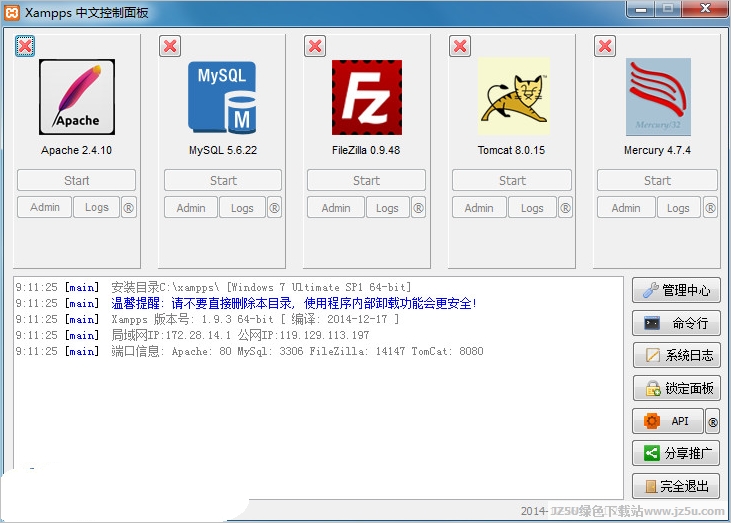The image size is (731, 523).
Task: Toggle the FileZilla service red X
Action: (315, 46)
